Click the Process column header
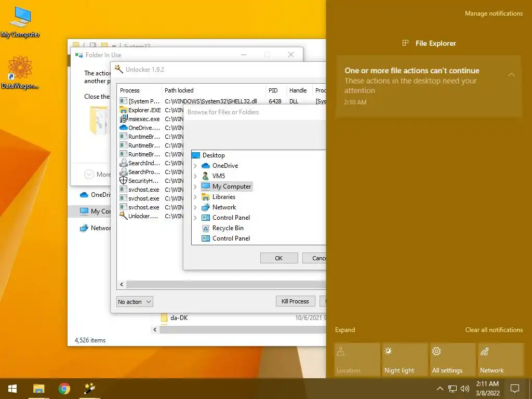 (139, 90)
